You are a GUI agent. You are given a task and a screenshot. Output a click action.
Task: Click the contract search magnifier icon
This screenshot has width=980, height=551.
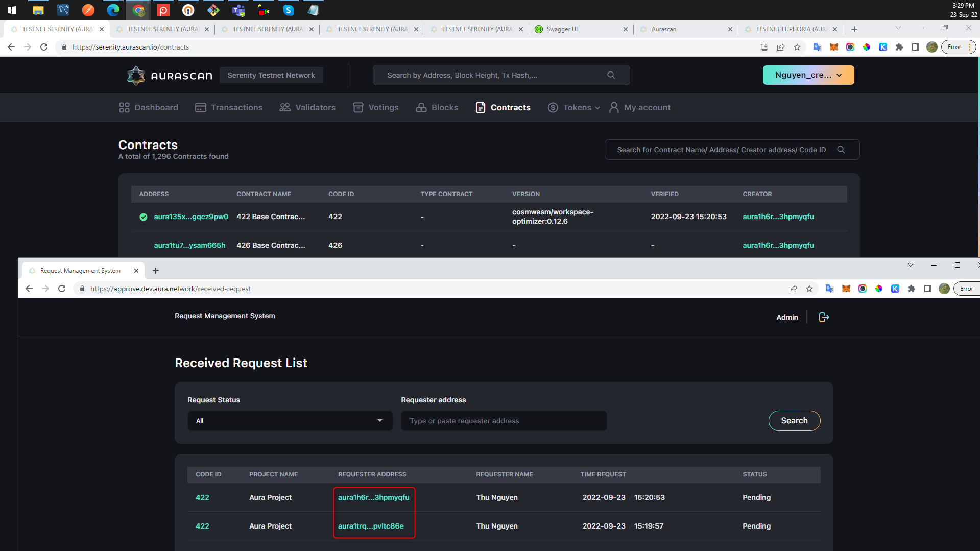[841, 150]
